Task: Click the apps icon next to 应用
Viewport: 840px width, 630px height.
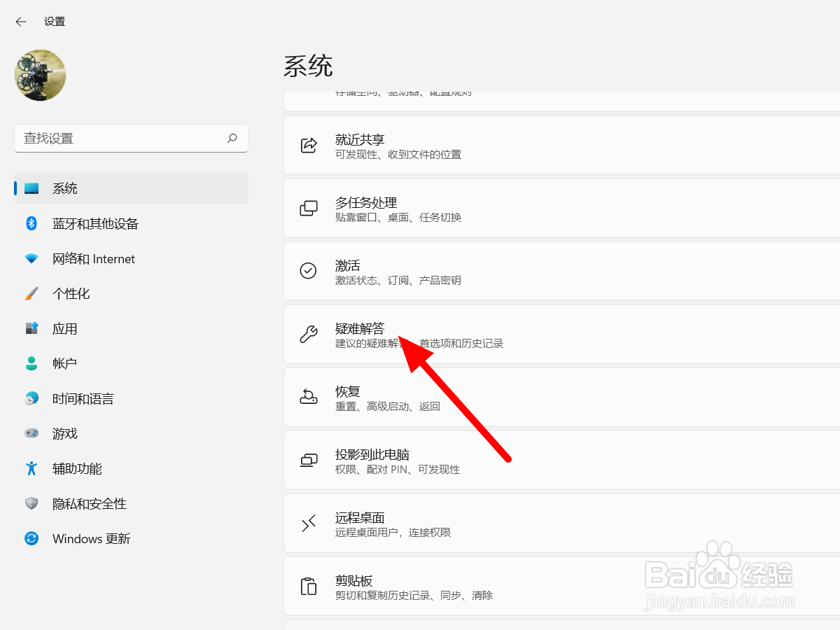Action: [31, 328]
